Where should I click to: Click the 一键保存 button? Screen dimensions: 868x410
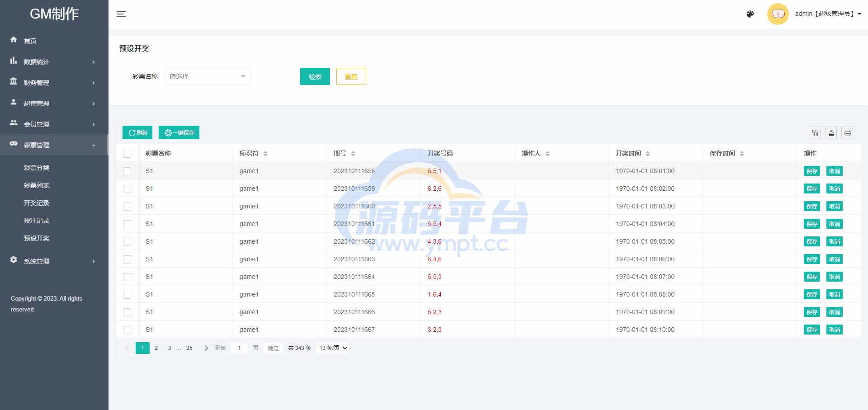click(x=179, y=132)
